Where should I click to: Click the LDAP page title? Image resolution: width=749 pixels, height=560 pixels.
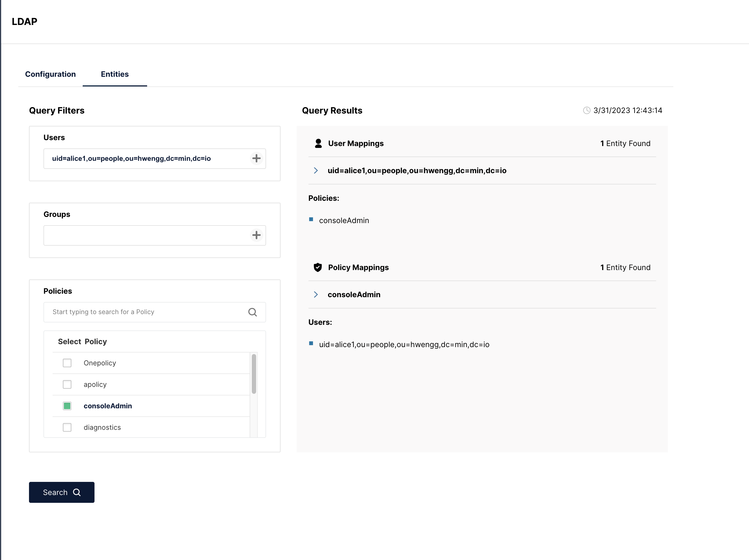pos(24,22)
